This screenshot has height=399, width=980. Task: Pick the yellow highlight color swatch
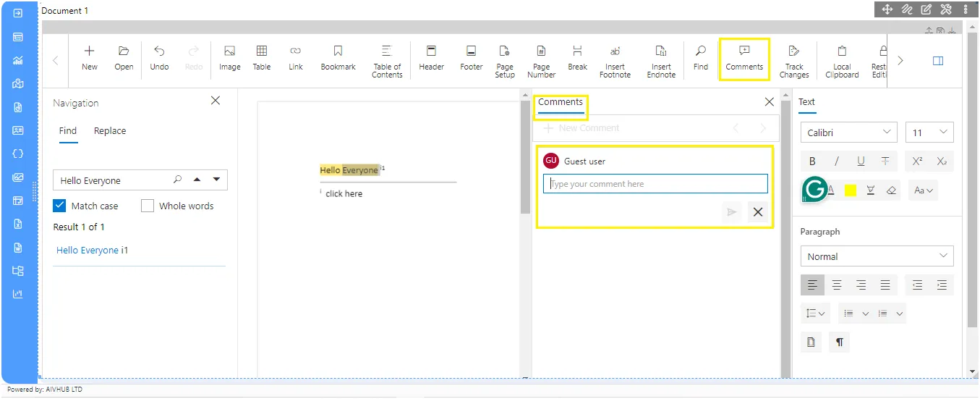tap(851, 190)
